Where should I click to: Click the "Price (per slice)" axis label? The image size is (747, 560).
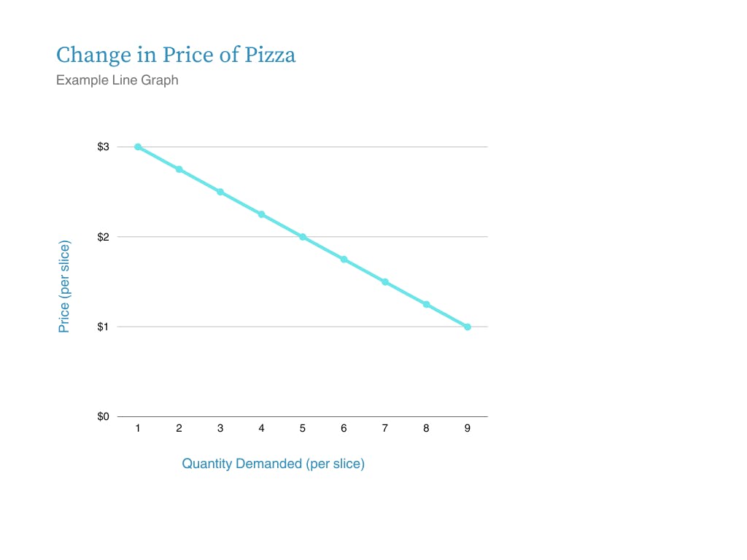click(64, 287)
